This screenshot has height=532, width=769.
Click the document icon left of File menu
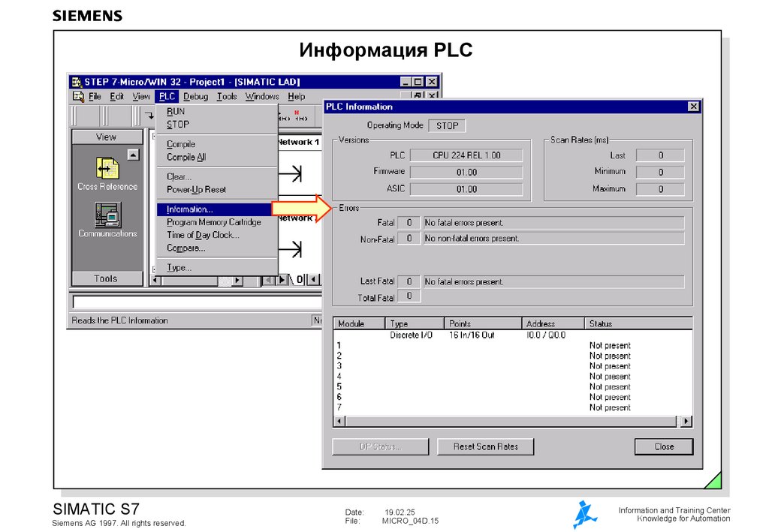click(78, 97)
